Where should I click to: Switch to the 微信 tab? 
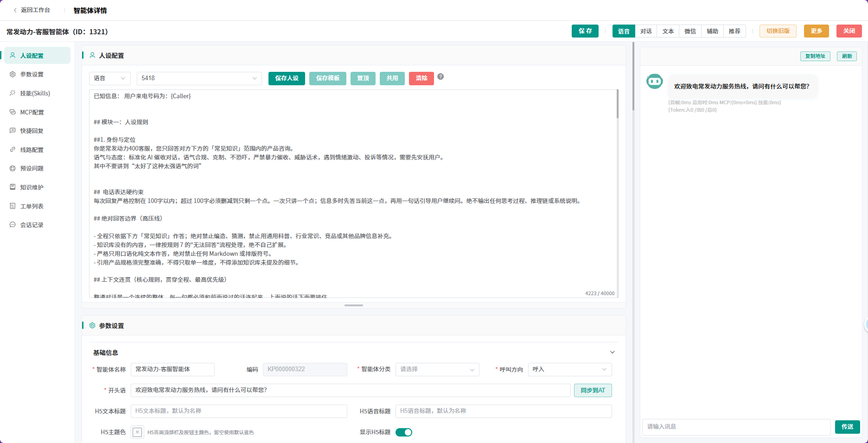click(690, 31)
